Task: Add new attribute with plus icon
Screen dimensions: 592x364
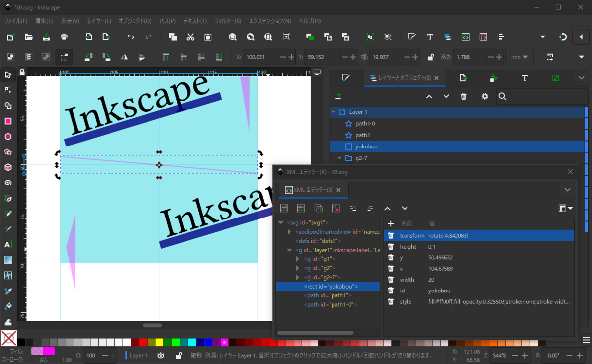Action: [x=391, y=224]
